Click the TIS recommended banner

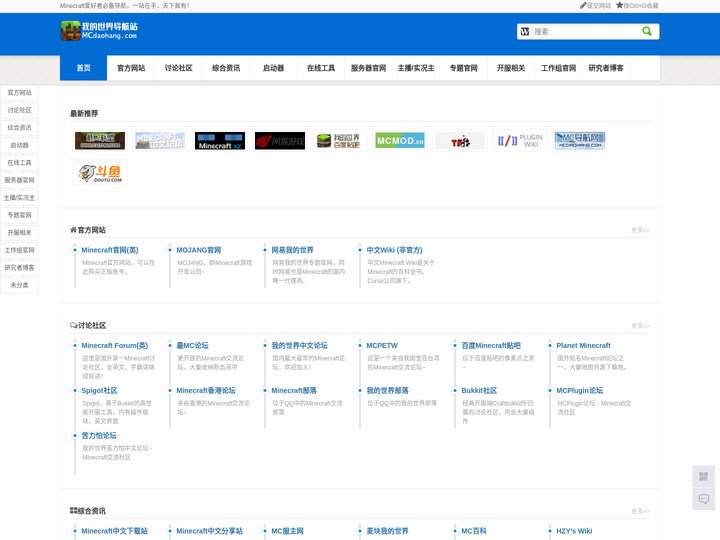(460, 141)
